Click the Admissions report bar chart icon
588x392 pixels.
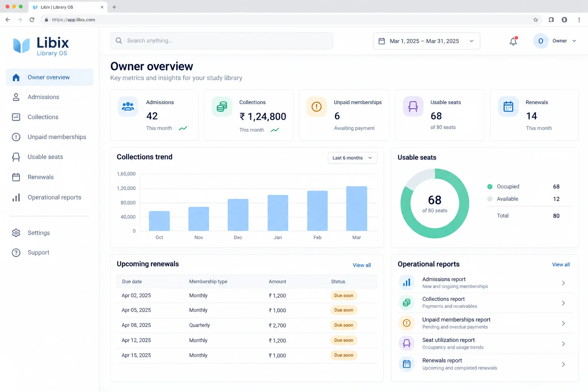(407, 283)
